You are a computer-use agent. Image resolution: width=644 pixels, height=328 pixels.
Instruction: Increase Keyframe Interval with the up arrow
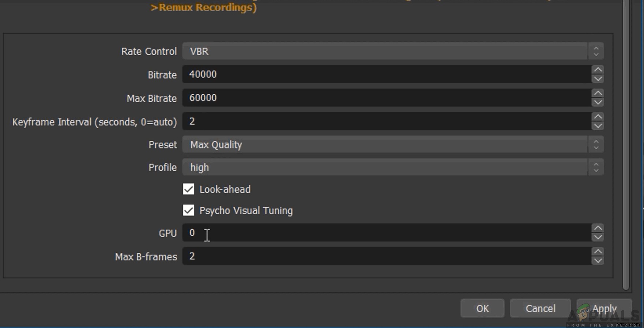pyautogui.click(x=598, y=116)
